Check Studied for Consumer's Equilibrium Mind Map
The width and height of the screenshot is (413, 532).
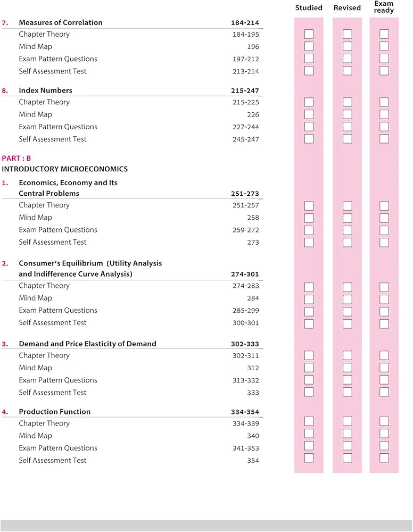coord(309,300)
